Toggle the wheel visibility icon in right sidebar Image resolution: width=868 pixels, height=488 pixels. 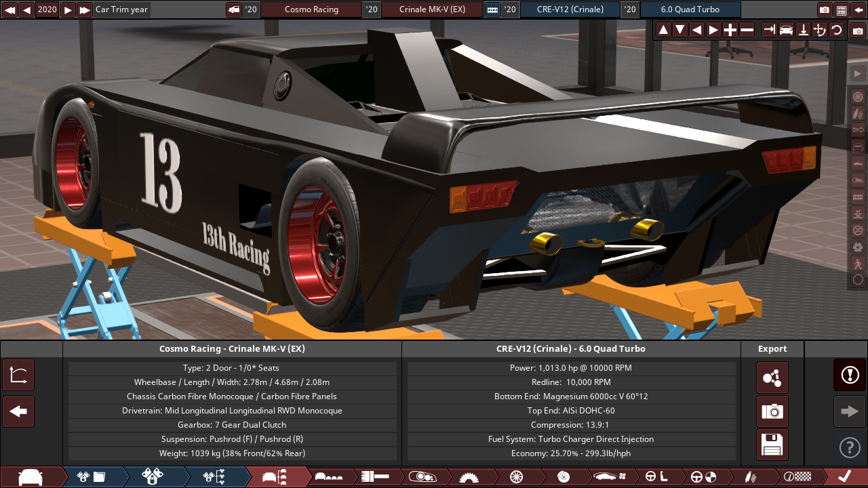pos(858,97)
